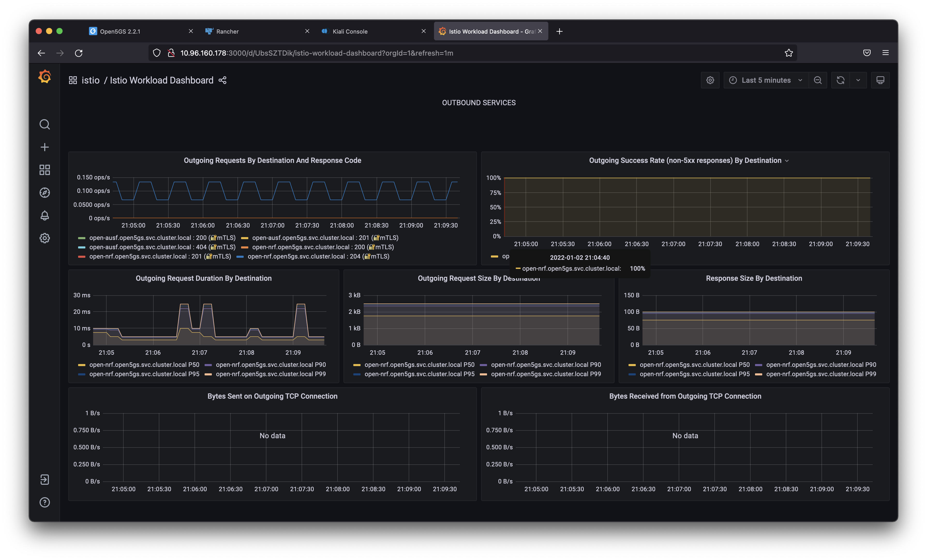The image size is (927, 560).
Task: Click P50 color swatch in Request Size legend
Action: 357,365
